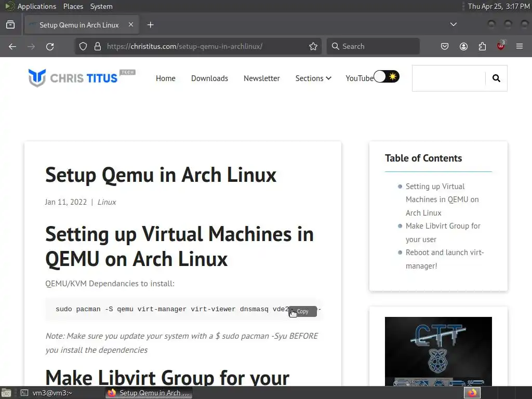Open the uBlock Origin extension icon
The height and width of the screenshot is (399, 532).
501,46
